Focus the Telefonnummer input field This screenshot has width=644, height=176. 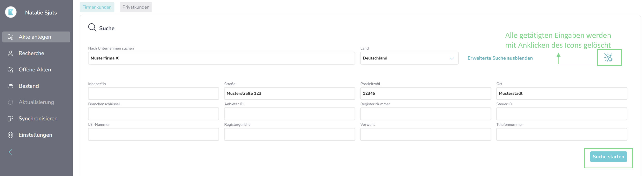(x=562, y=134)
